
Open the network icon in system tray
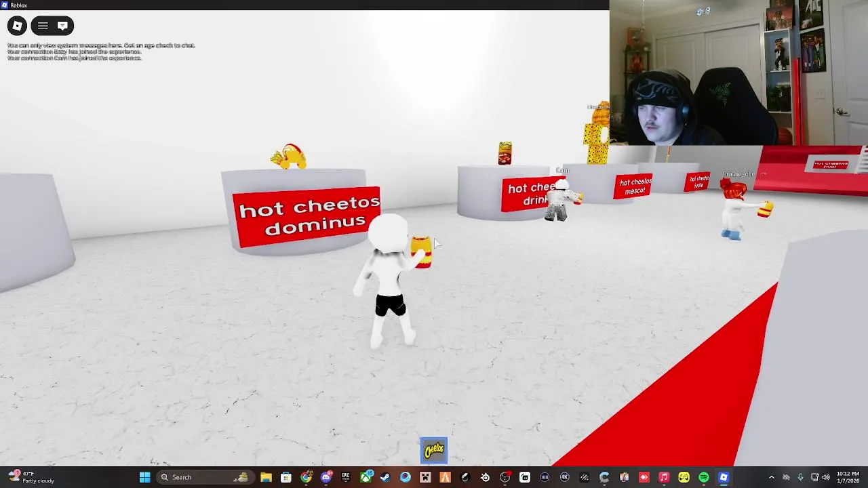point(815,477)
